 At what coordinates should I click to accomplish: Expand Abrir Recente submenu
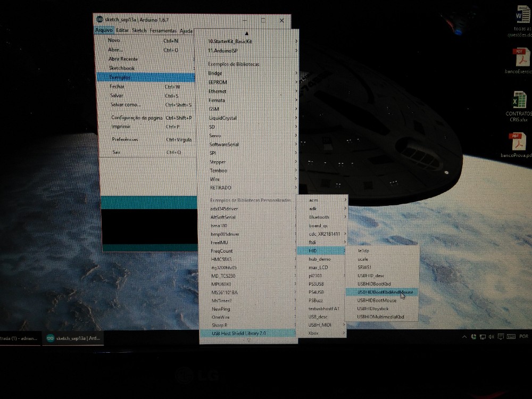pyautogui.click(x=146, y=59)
